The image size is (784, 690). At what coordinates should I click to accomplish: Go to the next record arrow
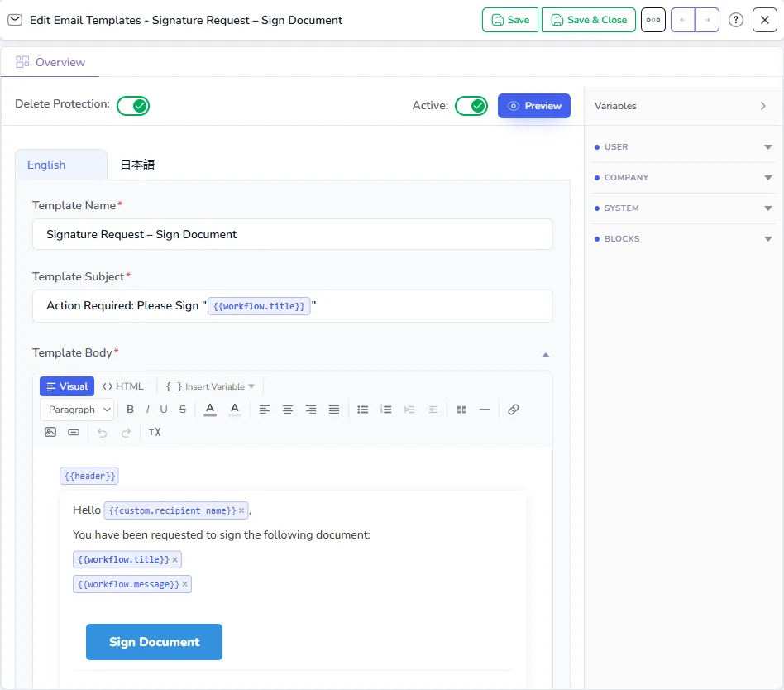coord(707,20)
